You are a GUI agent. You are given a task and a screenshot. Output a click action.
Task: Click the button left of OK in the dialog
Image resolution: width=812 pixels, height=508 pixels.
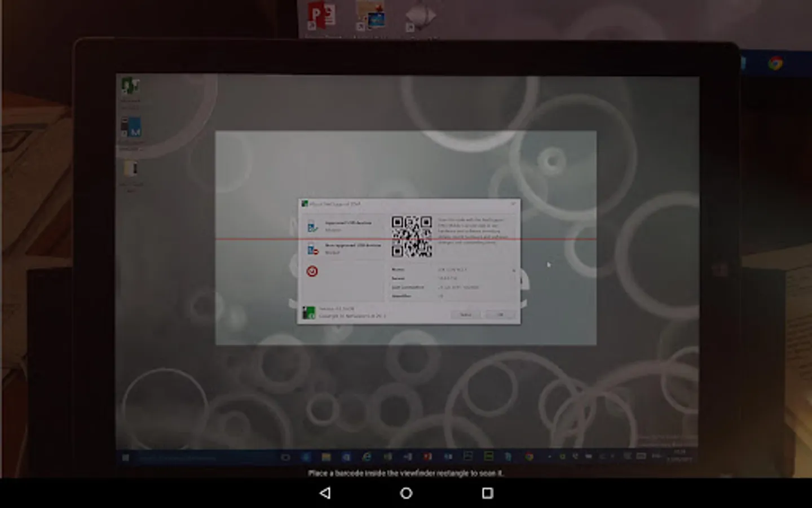(x=466, y=314)
